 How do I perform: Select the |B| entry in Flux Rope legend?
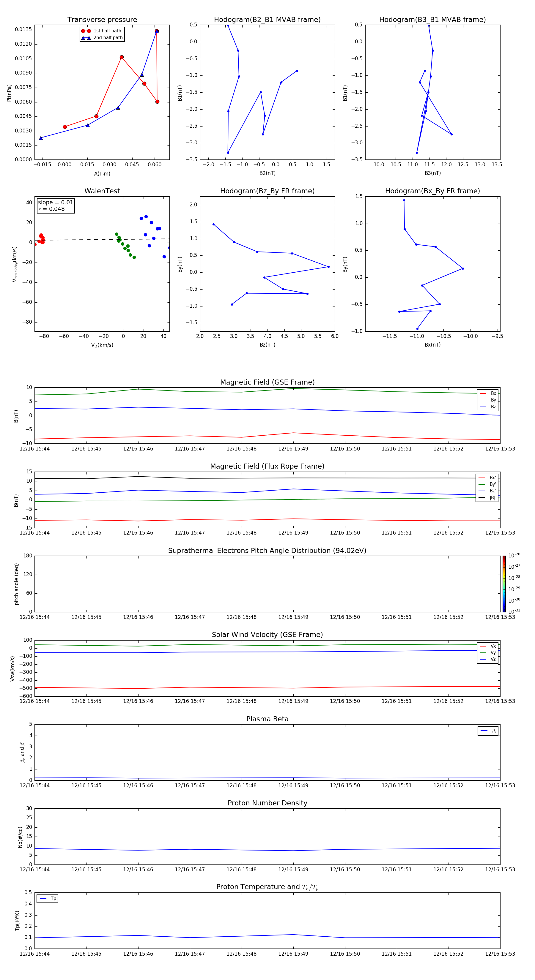(487, 498)
